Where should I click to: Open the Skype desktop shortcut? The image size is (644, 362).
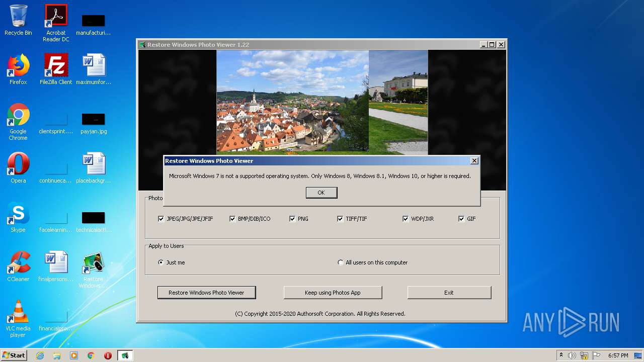[x=18, y=218]
